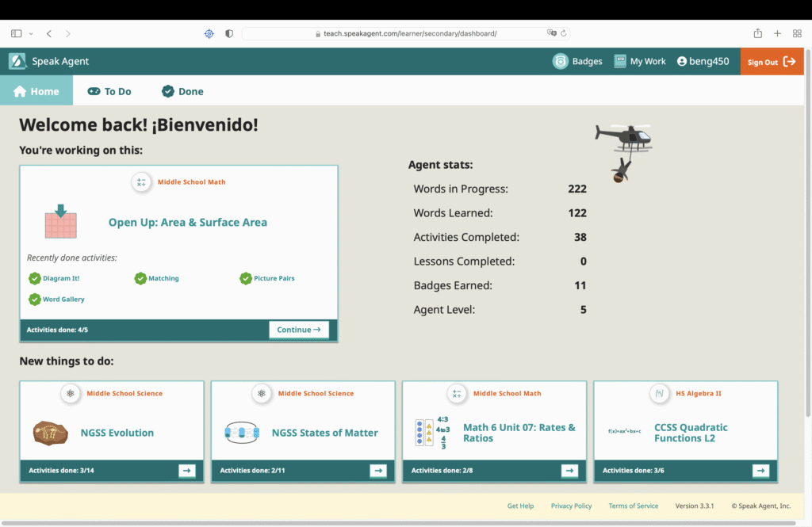Click Open Up: Area & Surface Area title
Image resolution: width=812 pixels, height=527 pixels.
pyautogui.click(x=188, y=222)
